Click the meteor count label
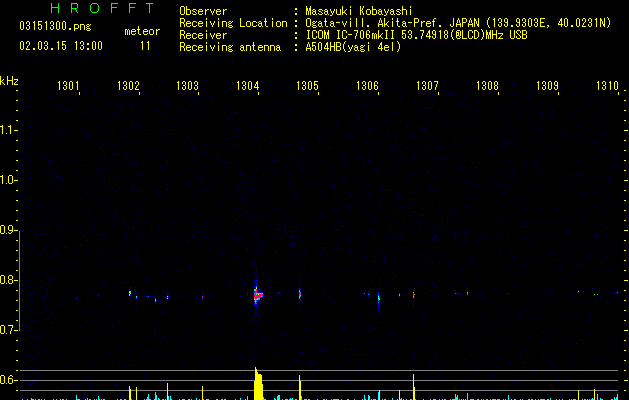The height and width of the screenshot is (400, 629). pos(142,31)
